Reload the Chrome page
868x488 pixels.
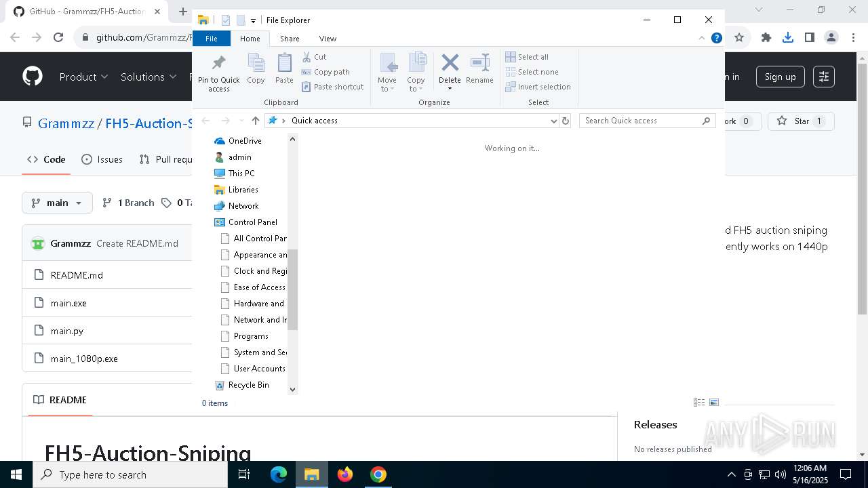[58, 38]
